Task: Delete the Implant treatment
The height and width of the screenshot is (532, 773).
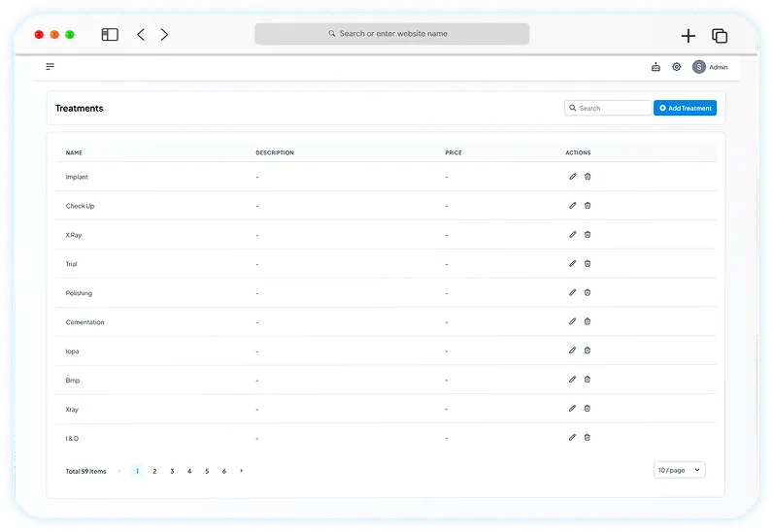Action: (x=588, y=177)
